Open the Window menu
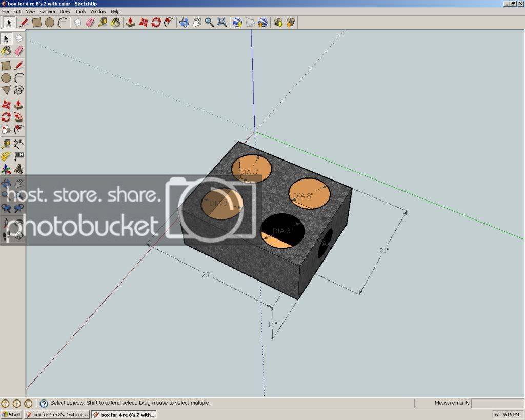This screenshot has width=525, height=420. (98, 11)
